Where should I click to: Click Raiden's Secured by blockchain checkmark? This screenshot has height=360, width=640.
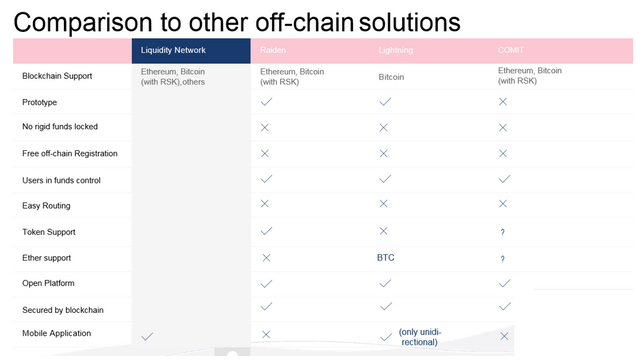tap(266, 306)
